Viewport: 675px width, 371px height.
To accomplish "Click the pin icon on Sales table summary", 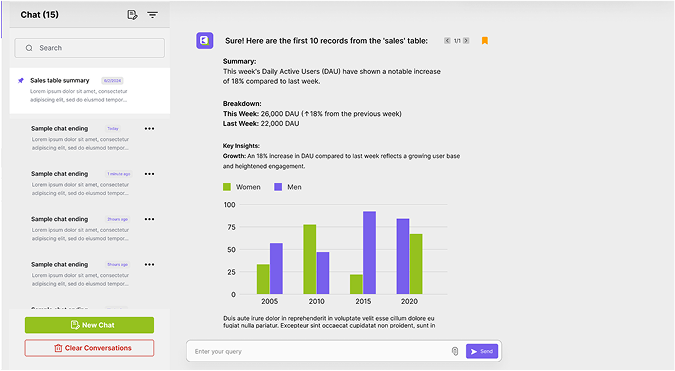I will (x=21, y=80).
